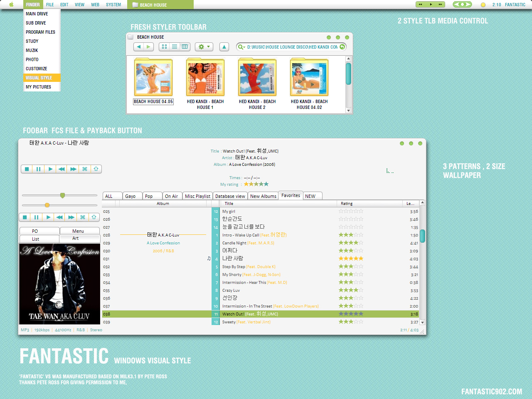532x399 pixels.
Task: Switch to the Misc Playlist tab
Action: click(x=197, y=196)
